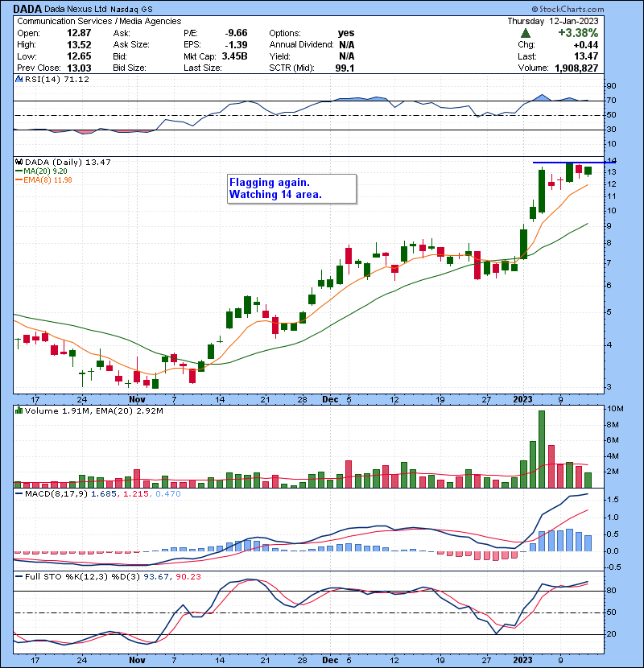Click the Ask Size label
This screenshot has width=644, height=668.
[x=131, y=45]
